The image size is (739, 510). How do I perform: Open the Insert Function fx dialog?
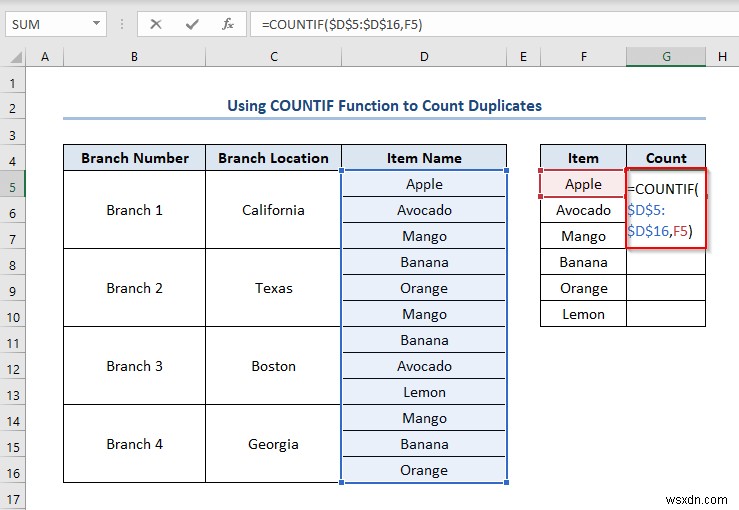point(228,24)
